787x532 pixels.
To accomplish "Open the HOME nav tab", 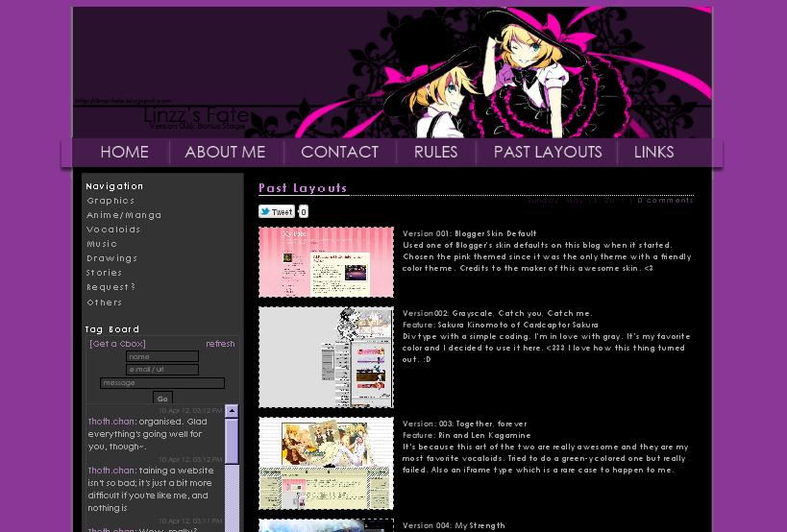I will (x=124, y=152).
